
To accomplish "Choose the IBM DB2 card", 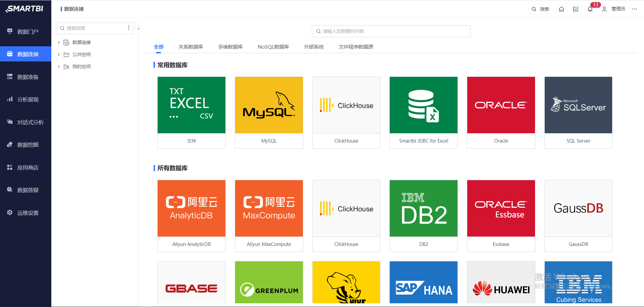I will (424, 216).
